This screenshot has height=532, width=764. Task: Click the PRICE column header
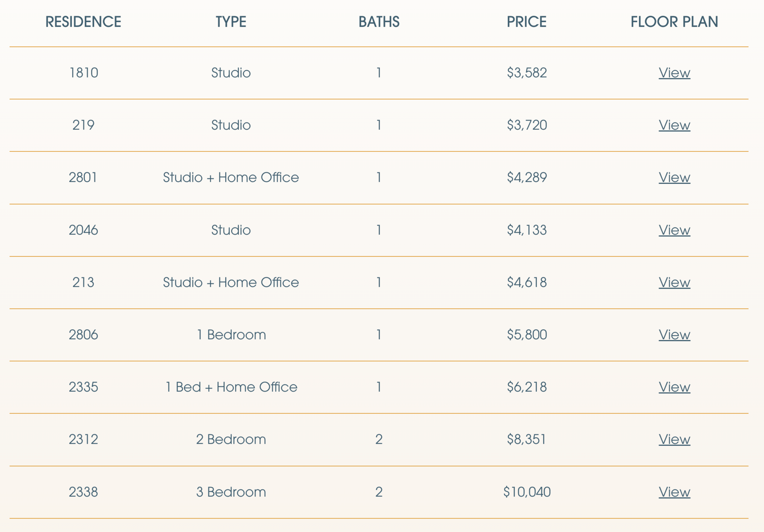pos(526,22)
